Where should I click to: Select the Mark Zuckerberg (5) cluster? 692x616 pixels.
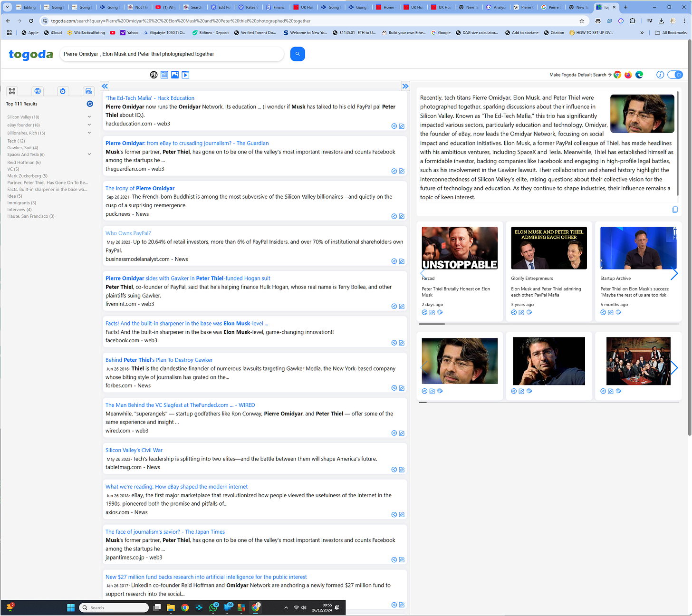tap(27, 176)
